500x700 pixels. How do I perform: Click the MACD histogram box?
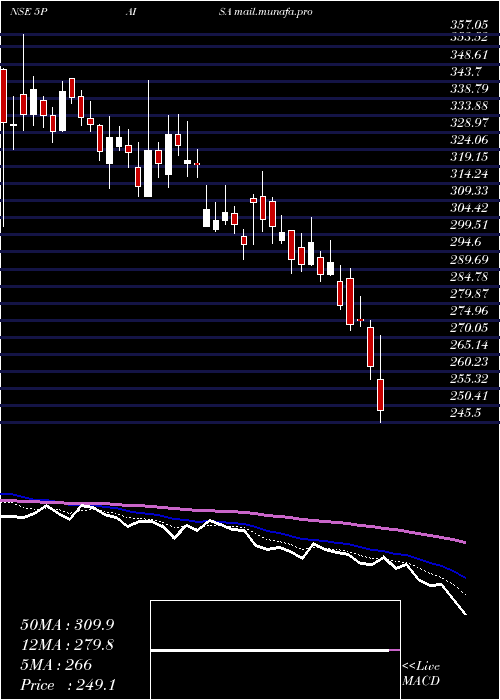tap(275, 650)
